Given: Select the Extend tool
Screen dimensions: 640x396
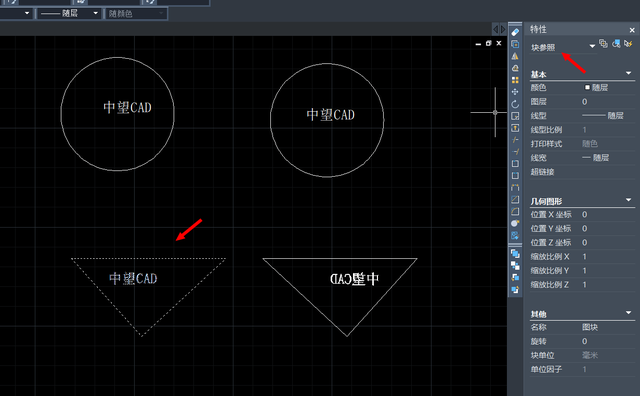Looking at the screenshot, I should pos(515,151).
